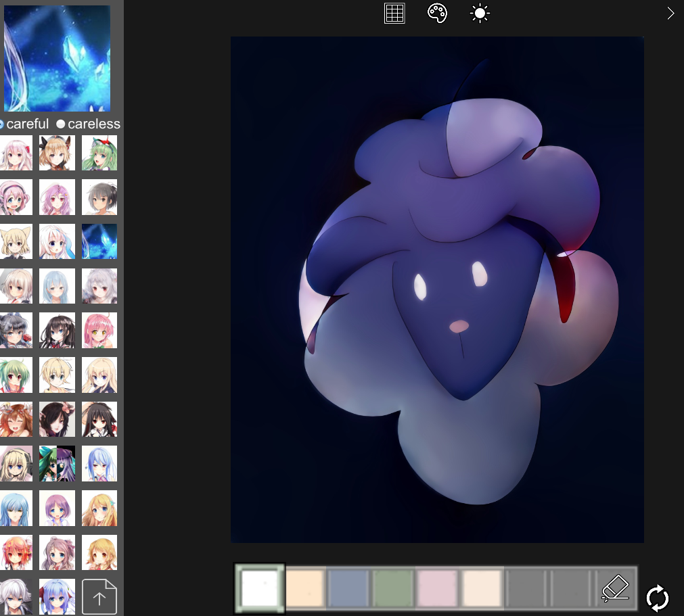Pick the peach color swatch
Viewport: 684px width, 616px height.
pyautogui.click(x=305, y=588)
